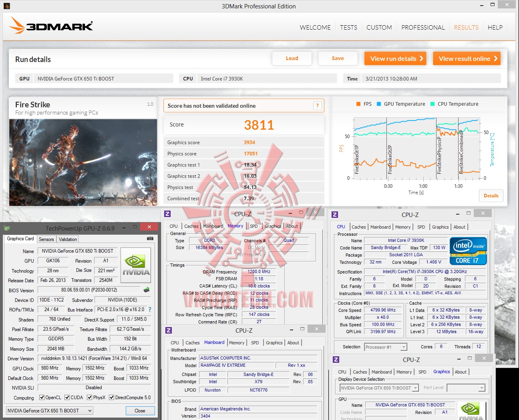519x420 pixels.
Task: Minimize the CPU-Z processor window
Action: [x=457, y=214]
